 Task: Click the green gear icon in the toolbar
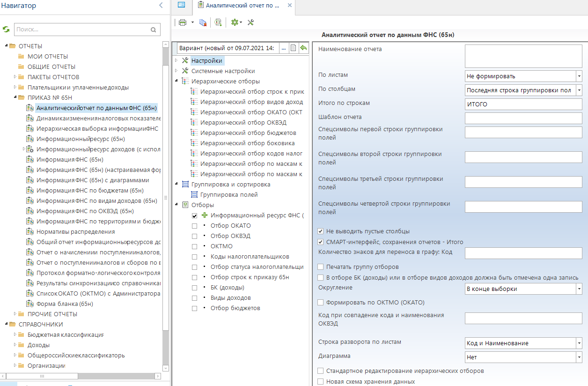(x=235, y=22)
